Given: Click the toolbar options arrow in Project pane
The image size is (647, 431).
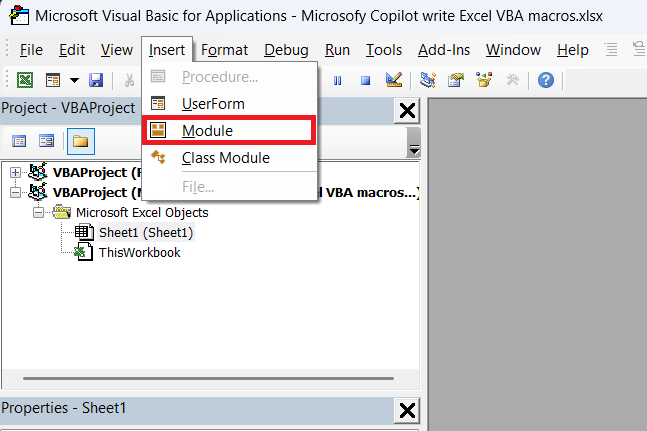Looking at the screenshot, I should [413, 143].
